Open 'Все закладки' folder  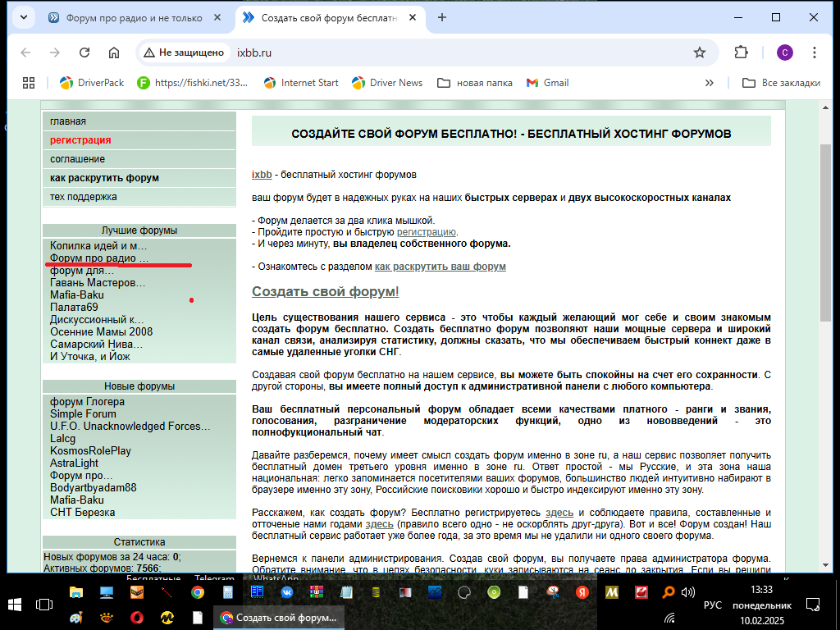[781, 83]
